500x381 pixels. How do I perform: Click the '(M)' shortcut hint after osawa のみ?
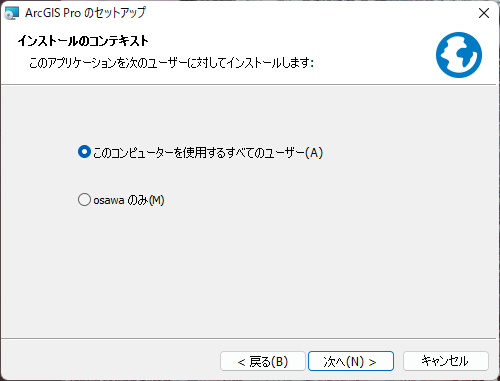157,200
